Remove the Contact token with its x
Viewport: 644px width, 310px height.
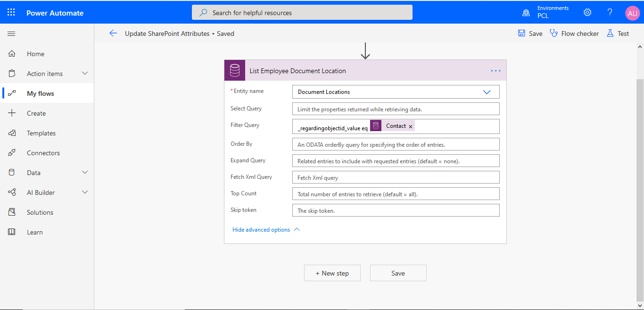click(x=411, y=126)
